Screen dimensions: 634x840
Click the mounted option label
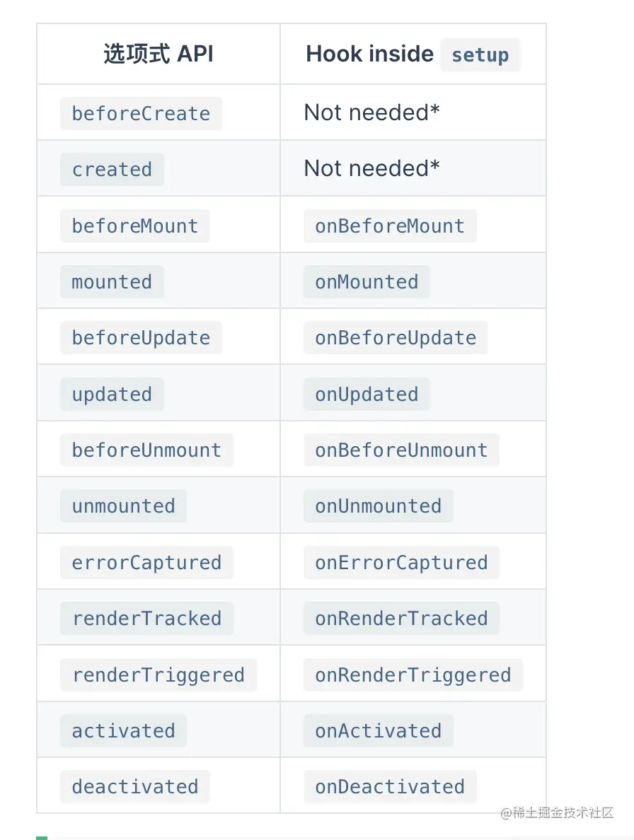[112, 282]
